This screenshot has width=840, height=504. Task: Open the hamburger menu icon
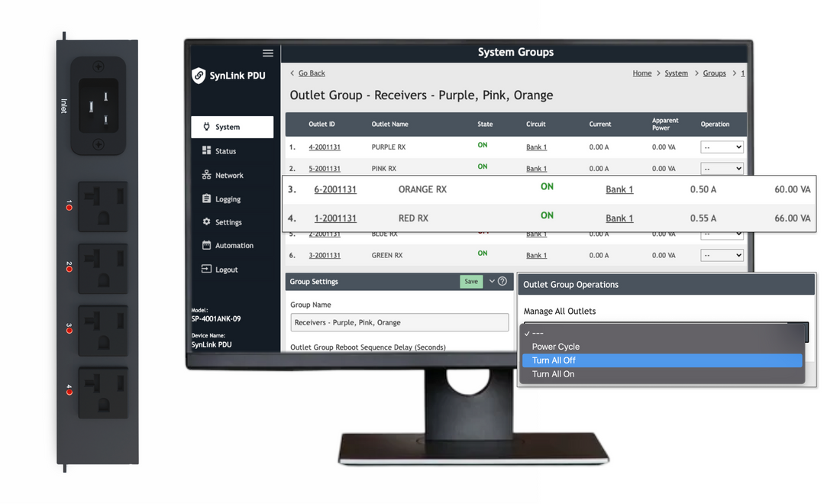[x=267, y=53]
